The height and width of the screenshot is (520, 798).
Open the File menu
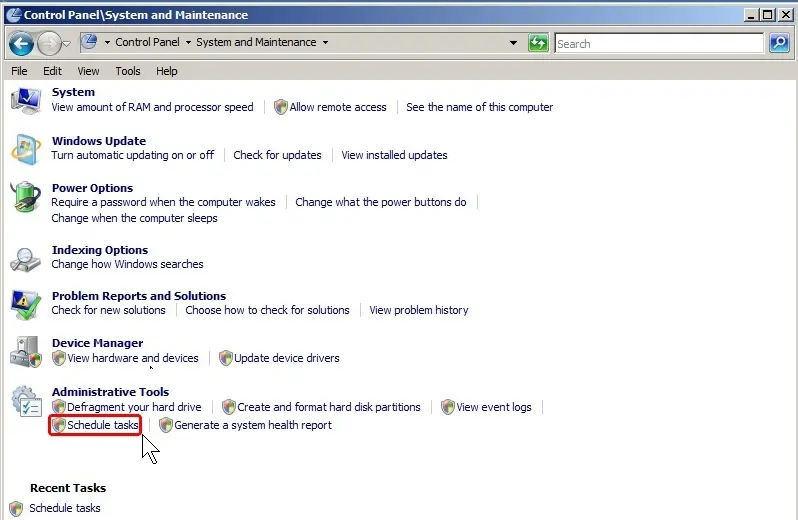pos(19,71)
